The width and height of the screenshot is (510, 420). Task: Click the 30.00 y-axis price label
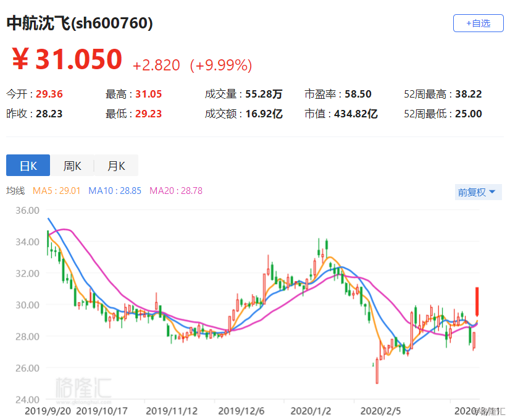27,305
